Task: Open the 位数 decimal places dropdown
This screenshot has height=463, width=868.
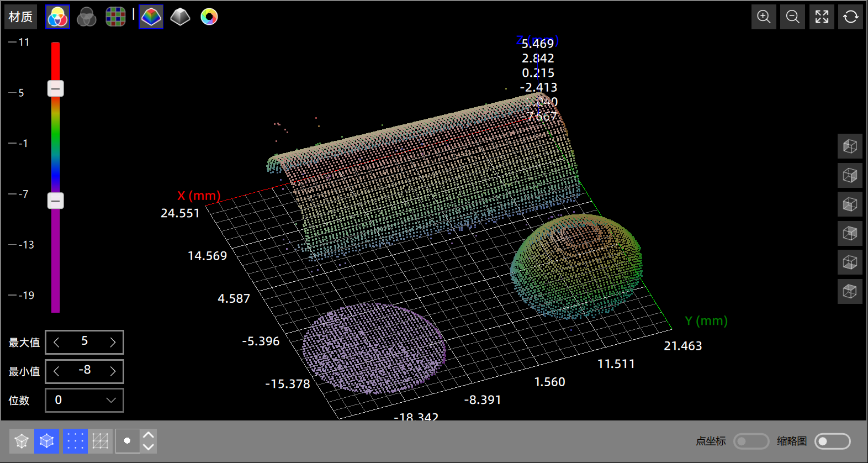Action: pyautogui.click(x=84, y=400)
